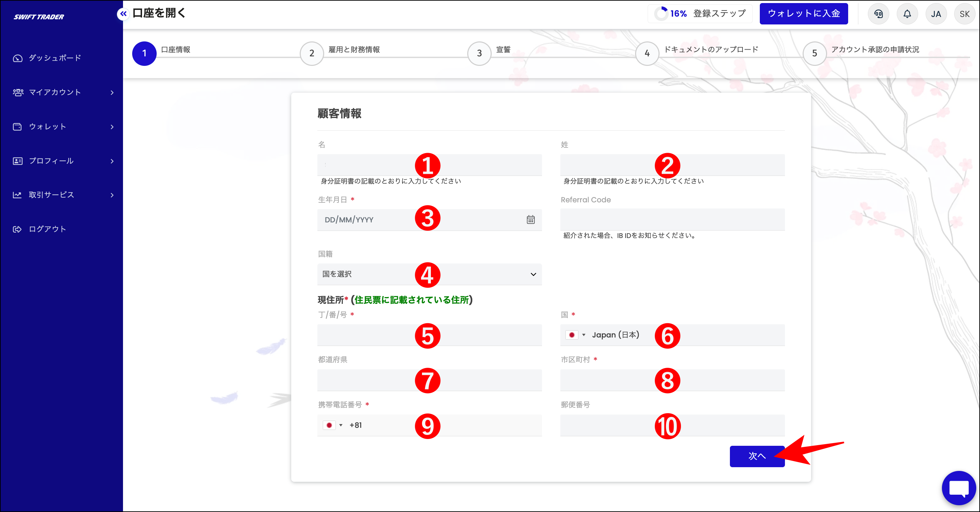Click 16% 登録ステップ progress indicator
This screenshot has height=512, width=980.
tap(700, 14)
